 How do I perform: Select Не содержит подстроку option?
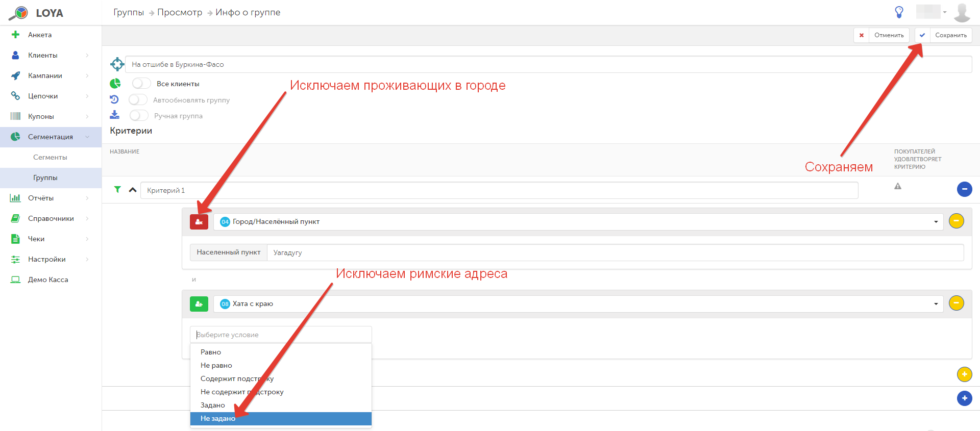281,392
